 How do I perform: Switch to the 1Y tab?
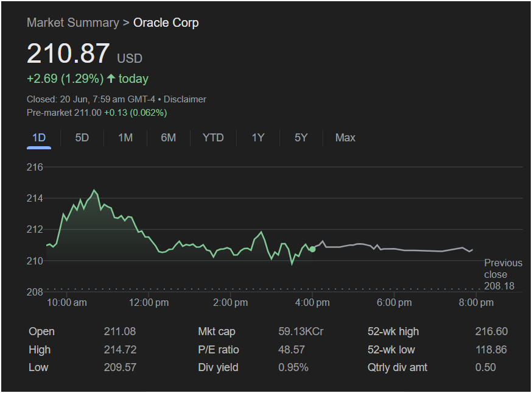[258, 138]
